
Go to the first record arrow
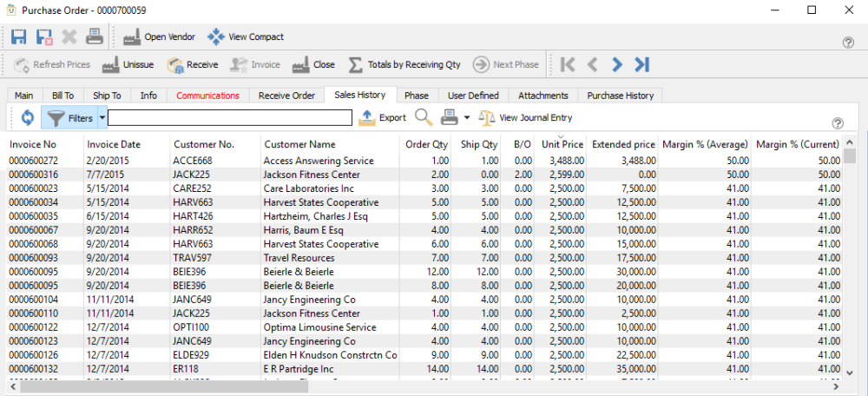pos(568,64)
